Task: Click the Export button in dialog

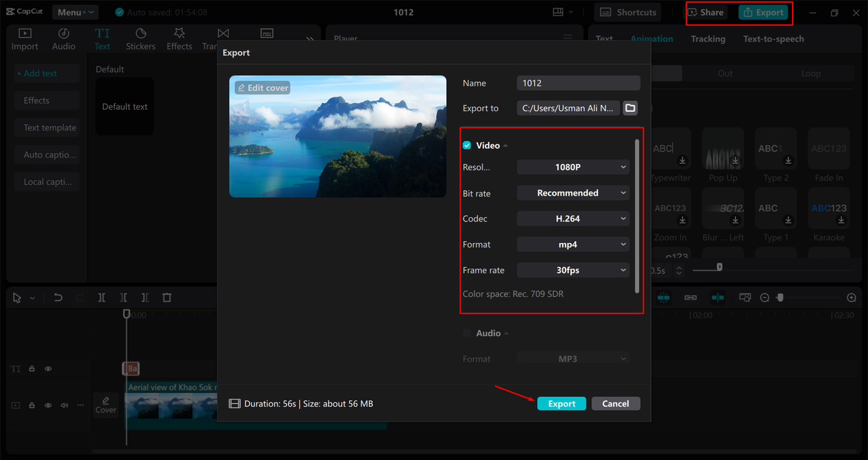Action: tap(561, 404)
